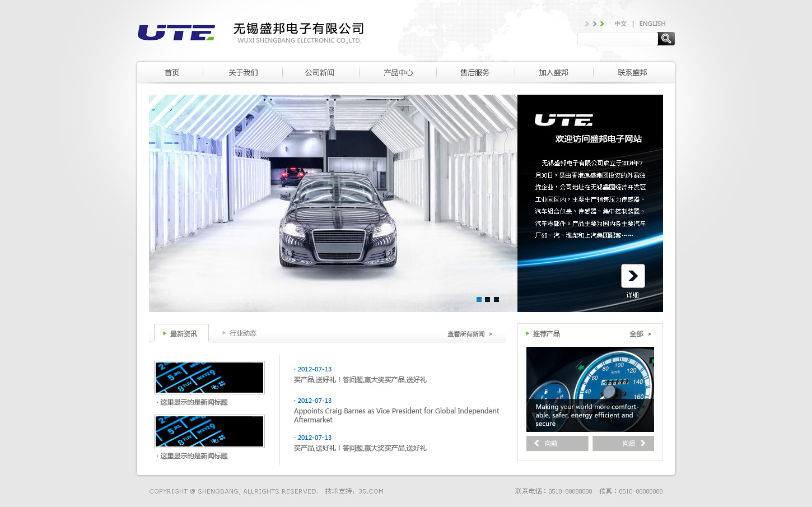Click the search magnifier button
812x507 pixels.
[666, 39]
